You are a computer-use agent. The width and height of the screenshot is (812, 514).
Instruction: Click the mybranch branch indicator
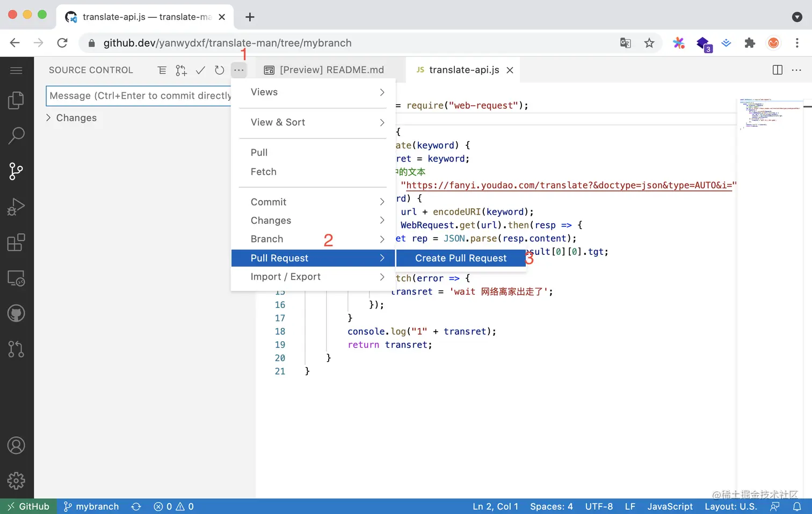(x=91, y=506)
